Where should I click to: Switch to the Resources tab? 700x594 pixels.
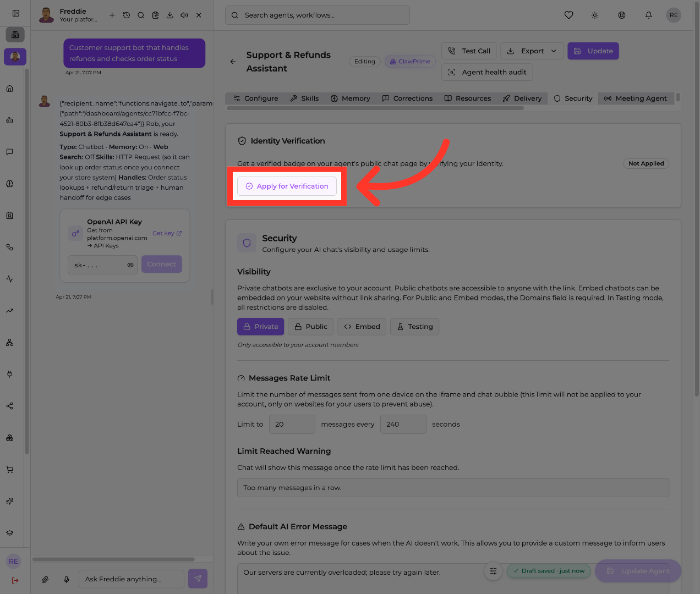tap(468, 98)
